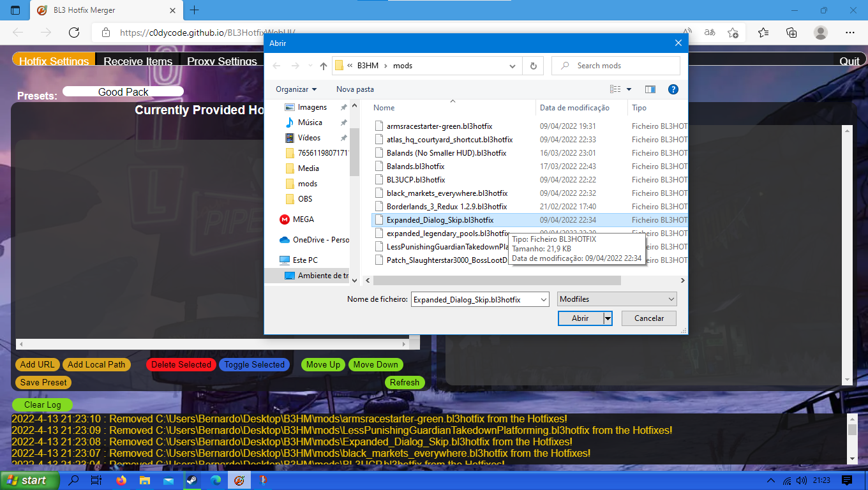Screen dimensions: 868x490
Task: Select MEGA in the navigation pane
Action: [x=303, y=219]
